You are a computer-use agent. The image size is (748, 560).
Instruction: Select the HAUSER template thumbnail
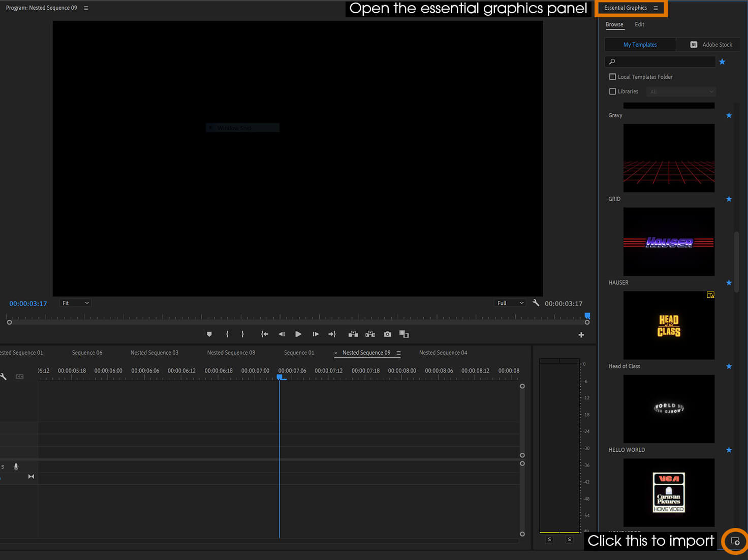coord(669,242)
